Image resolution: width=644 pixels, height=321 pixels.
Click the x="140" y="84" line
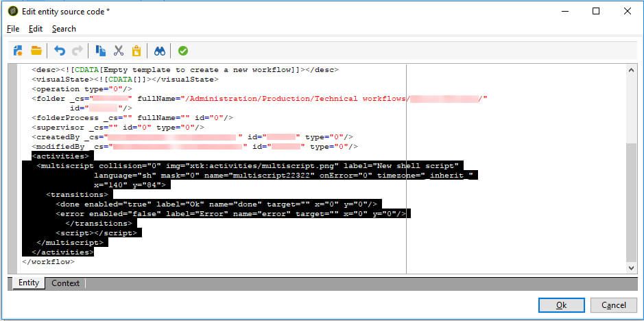[x=130, y=185]
